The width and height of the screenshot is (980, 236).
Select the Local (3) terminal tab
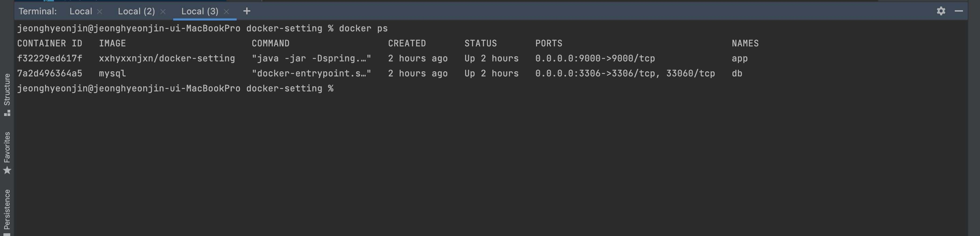pyautogui.click(x=200, y=11)
